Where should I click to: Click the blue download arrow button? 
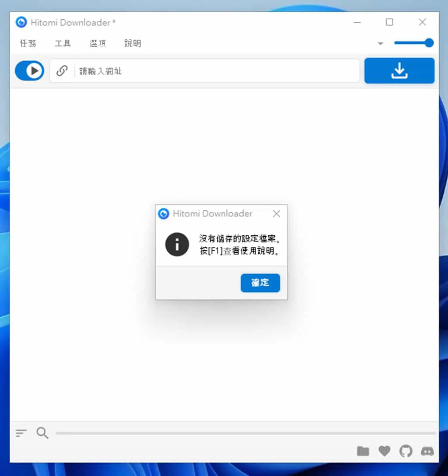399,71
